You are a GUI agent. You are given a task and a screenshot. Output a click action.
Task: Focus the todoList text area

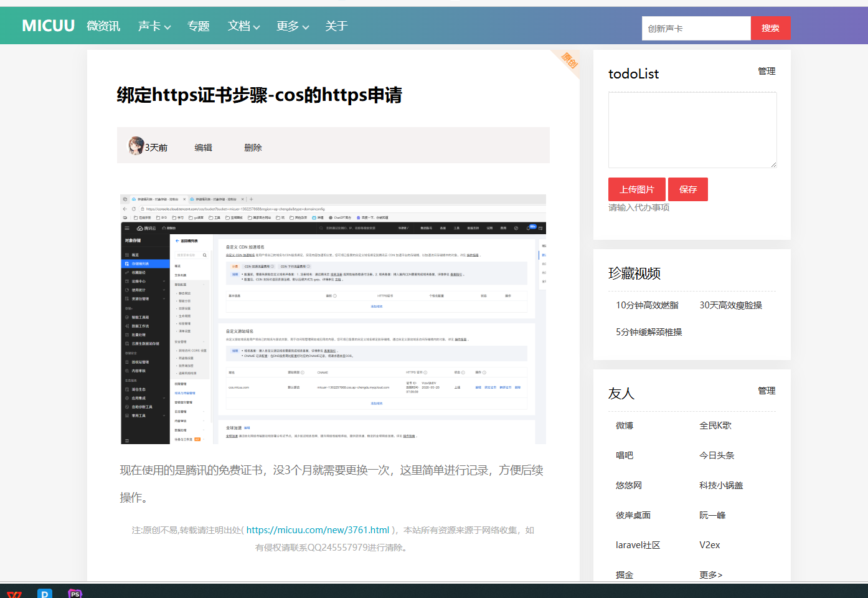[x=692, y=130]
